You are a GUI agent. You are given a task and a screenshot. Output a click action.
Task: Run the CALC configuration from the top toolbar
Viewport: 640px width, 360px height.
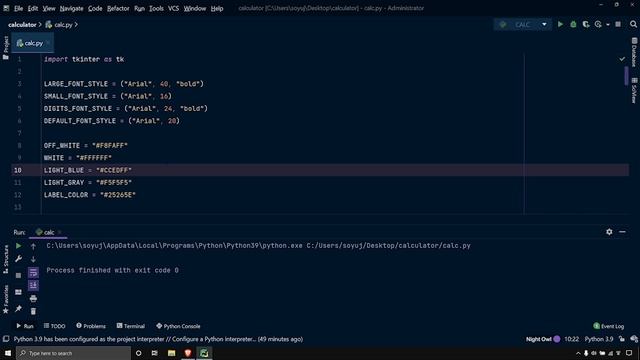tap(560, 24)
